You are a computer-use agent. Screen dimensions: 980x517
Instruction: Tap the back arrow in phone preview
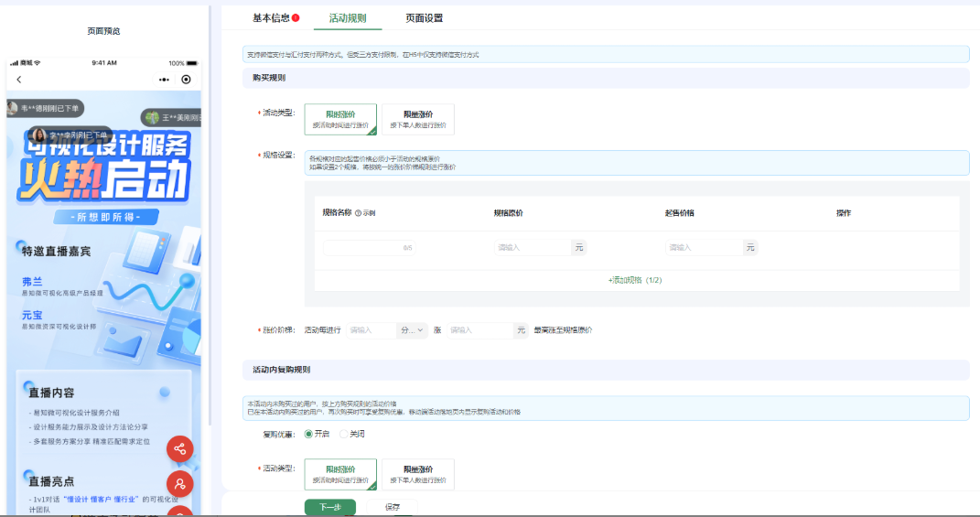[18, 80]
